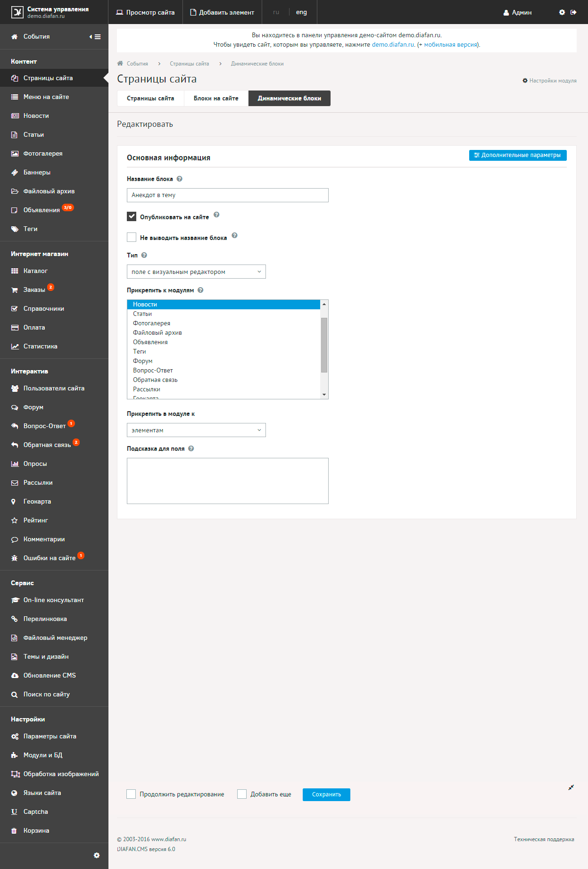This screenshot has width=588, height=869.
Task: Uncheck Опубликовать на сайте checkbox
Action: click(x=132, y=216)
